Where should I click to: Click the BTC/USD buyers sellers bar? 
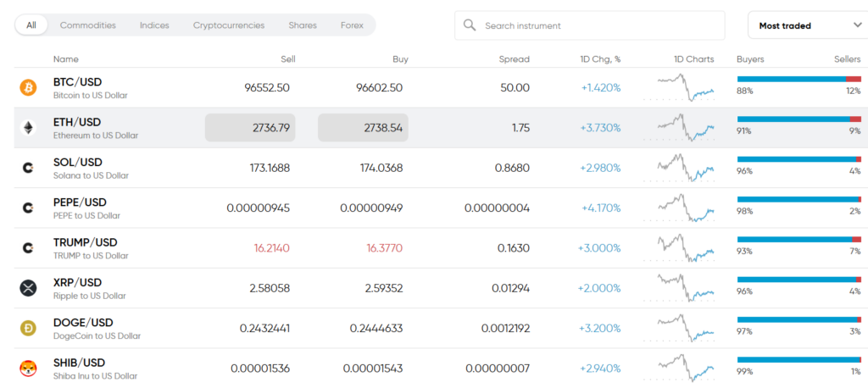click(798, 79)
